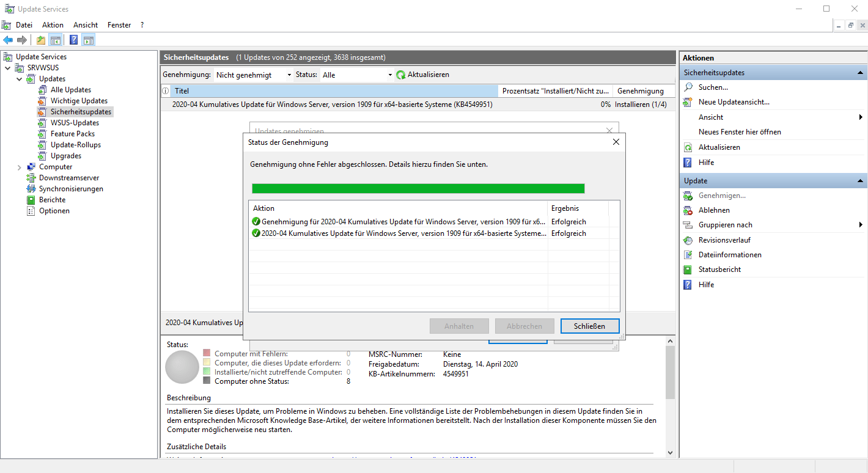The image size is (868, 473).
Task: Open the Genehmigung filter dropdown
Action: [x=254, y=75]
